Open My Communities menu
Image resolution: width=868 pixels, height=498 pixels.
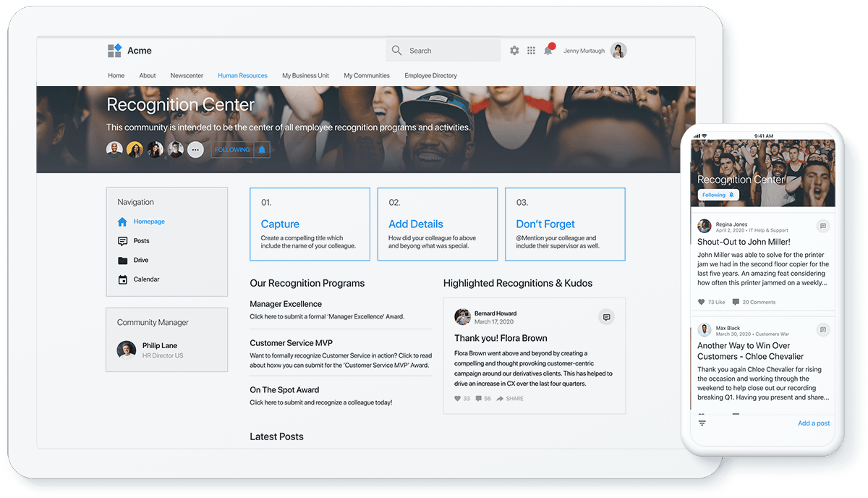pyautogui.click(x=367, y=75)
